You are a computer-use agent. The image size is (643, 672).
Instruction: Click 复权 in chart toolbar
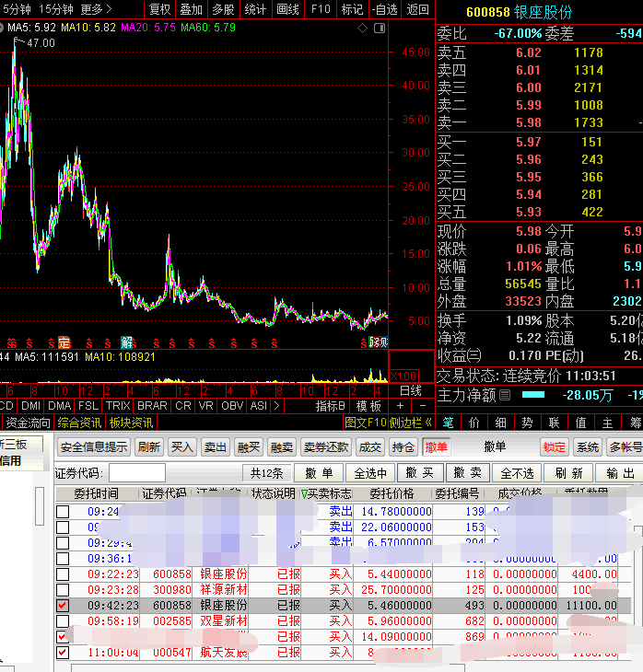(159, 9)
